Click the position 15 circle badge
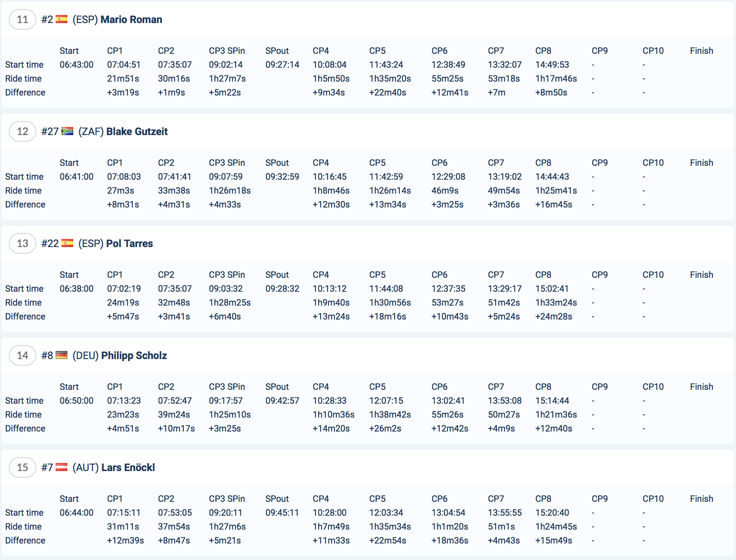This screenshot has width=736, height=560. pos(22,467)
